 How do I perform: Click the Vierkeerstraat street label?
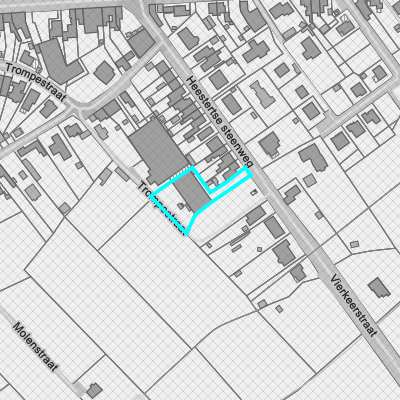[x=354, y=305]
